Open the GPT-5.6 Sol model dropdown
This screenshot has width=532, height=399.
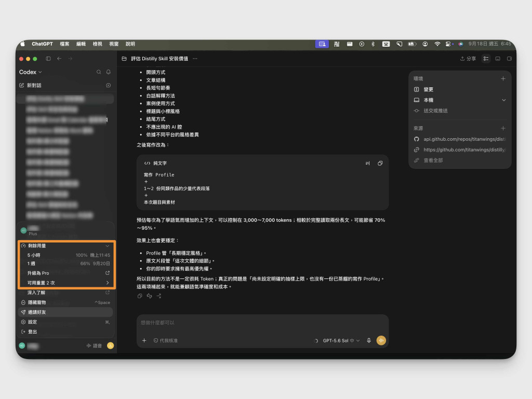coord(341,340)
